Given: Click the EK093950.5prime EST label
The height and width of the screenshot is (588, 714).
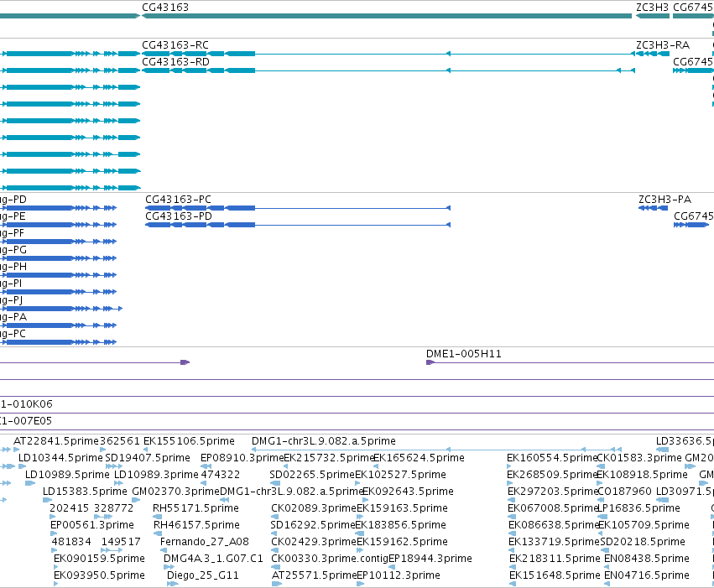Looking at the screenshot, I should (99, 575).
